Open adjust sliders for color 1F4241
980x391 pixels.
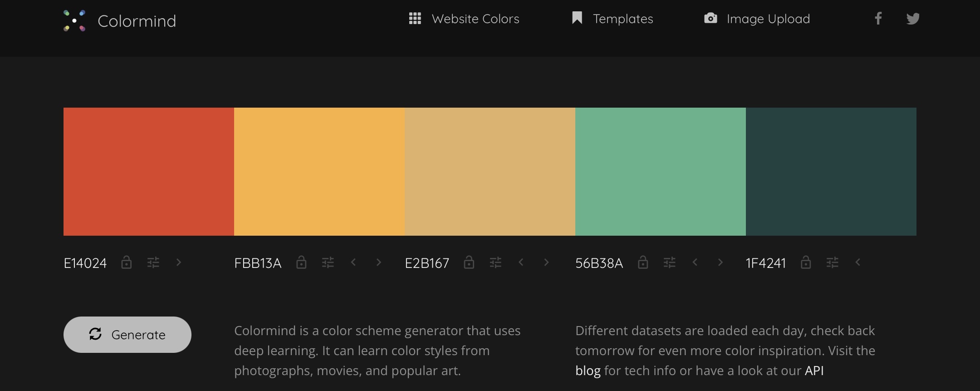[x=833, y=262]
